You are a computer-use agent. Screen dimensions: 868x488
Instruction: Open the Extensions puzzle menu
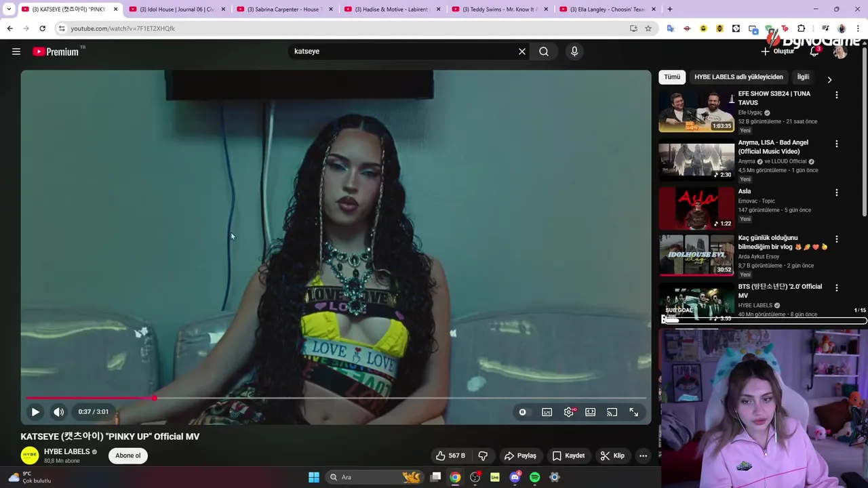(x=802, y=28)
